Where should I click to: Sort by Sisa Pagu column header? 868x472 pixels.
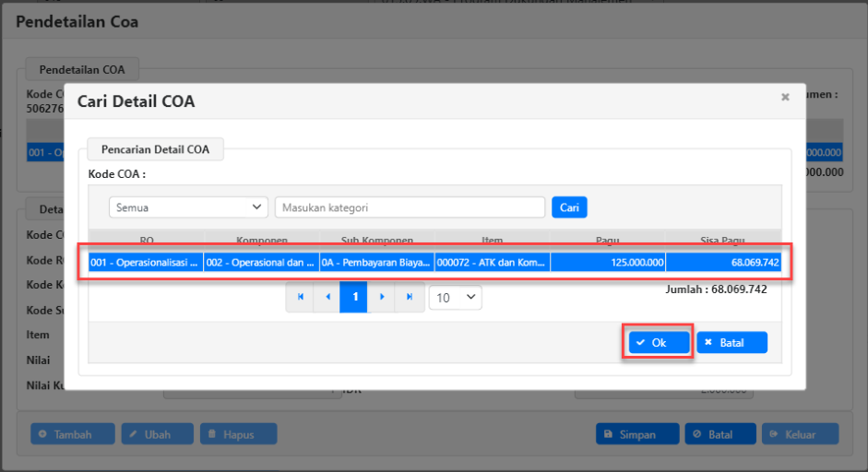tap(722, 239)
